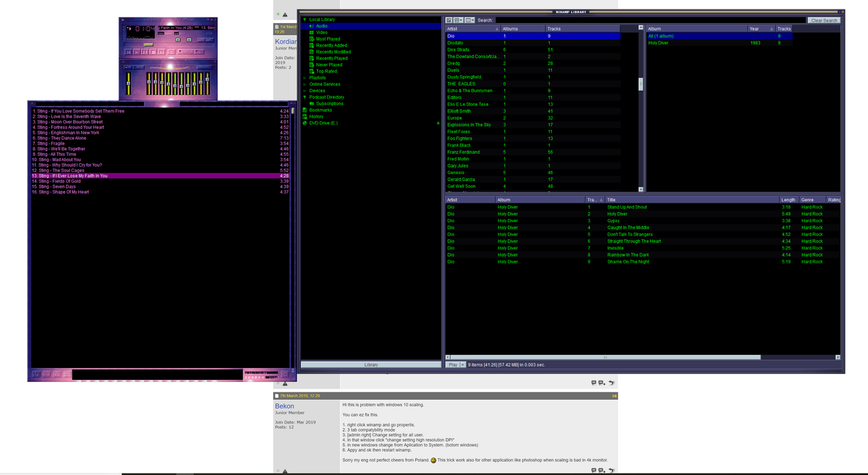The image size is (868, 475).
Task: Click the Library button at panel bottom
Action: click(x=371, y=365)
